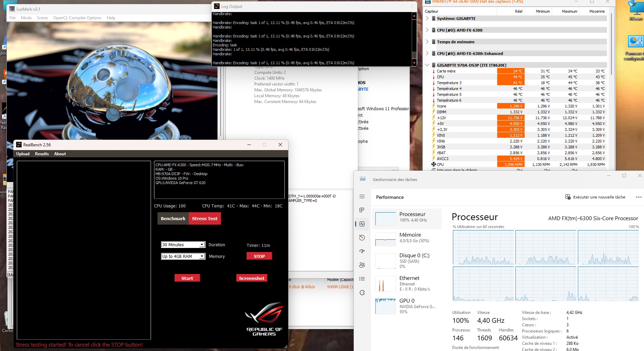
Task: Open the Task Manager hamburger navigation menu
Action: point(362,196)
